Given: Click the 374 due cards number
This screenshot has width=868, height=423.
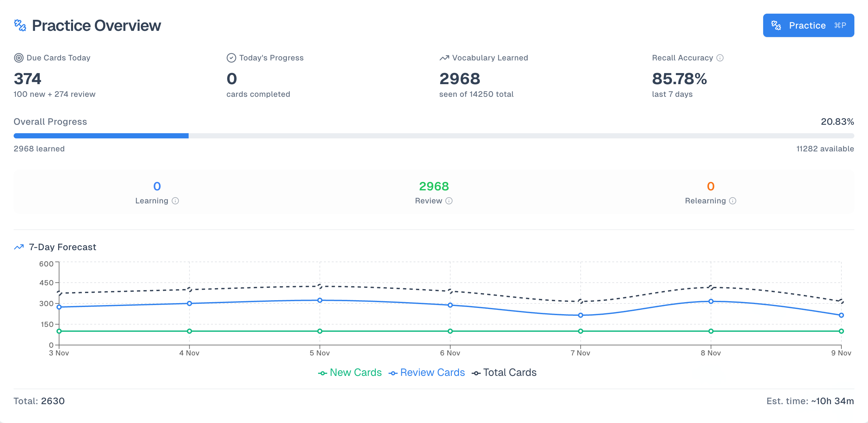Looking at the screenshot, I should tap(28, 79).
